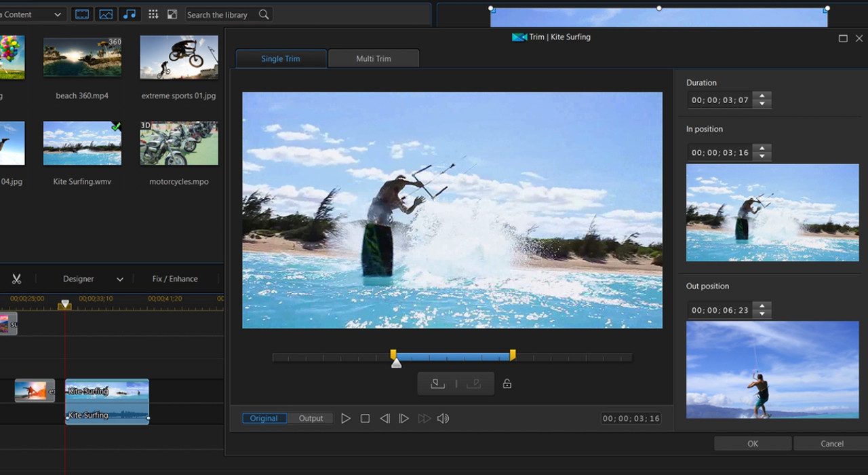Viewport: 868px width, 475px height.
Task: Play the clip in the Trim window
Action: 346,419
